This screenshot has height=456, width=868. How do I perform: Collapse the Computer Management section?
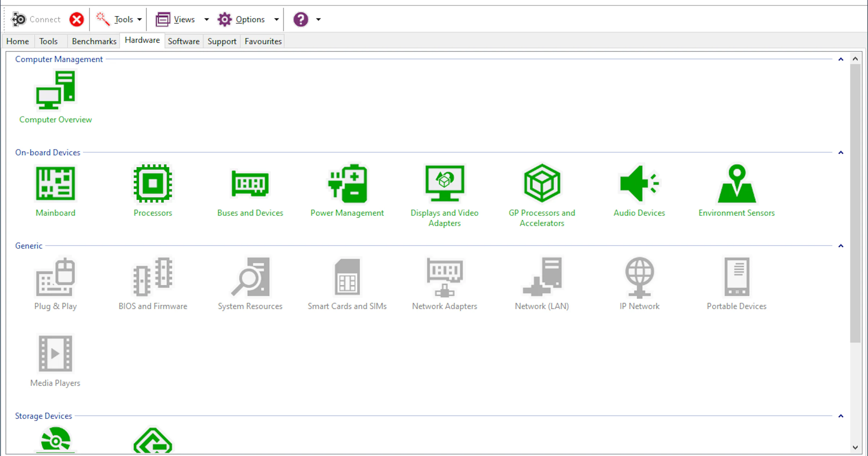pos(841,59)
